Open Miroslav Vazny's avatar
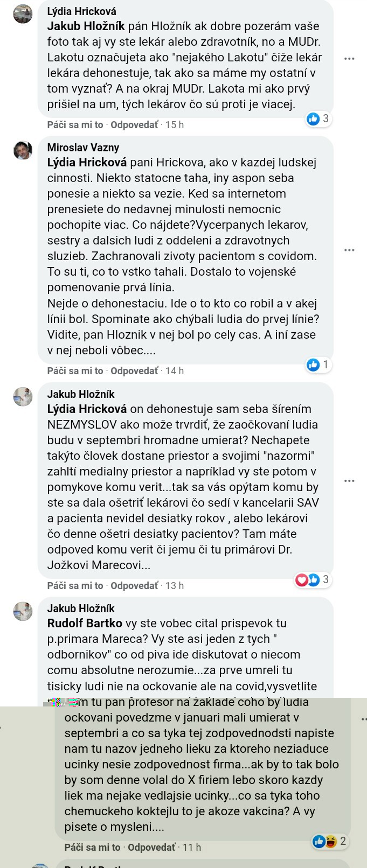 click(x=23, y=150)
